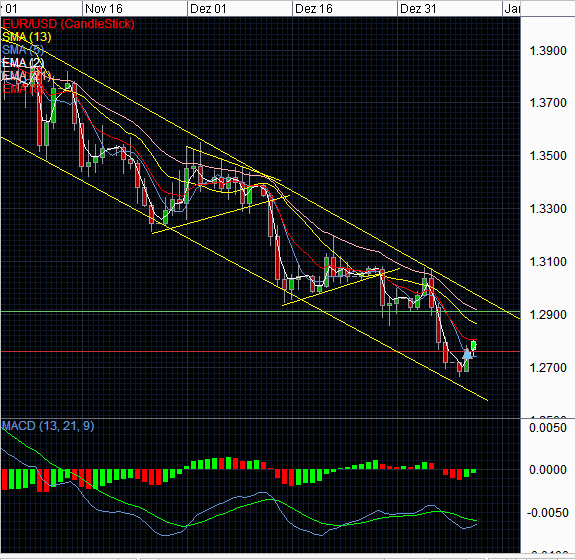
Task: Click the last green candlestick on the chart
Action: click(x=474, y=345)
